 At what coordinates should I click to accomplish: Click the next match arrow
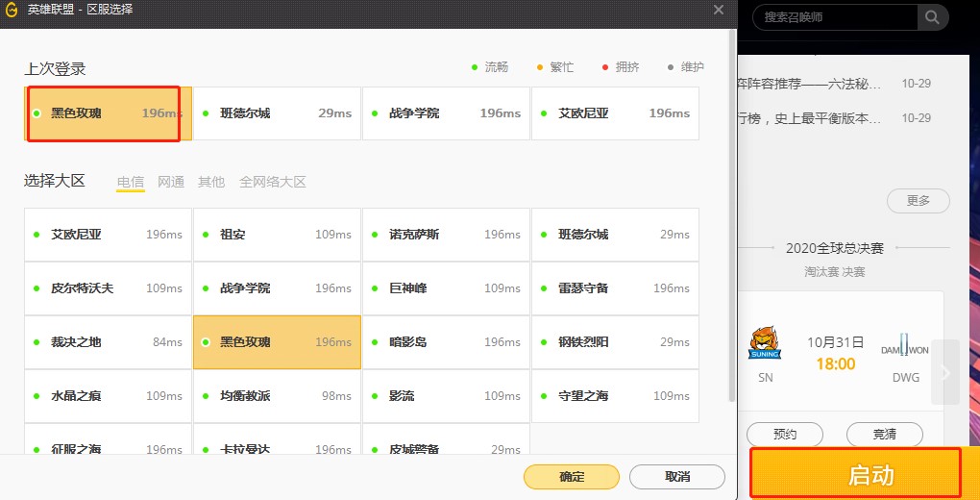pos(945,372)
